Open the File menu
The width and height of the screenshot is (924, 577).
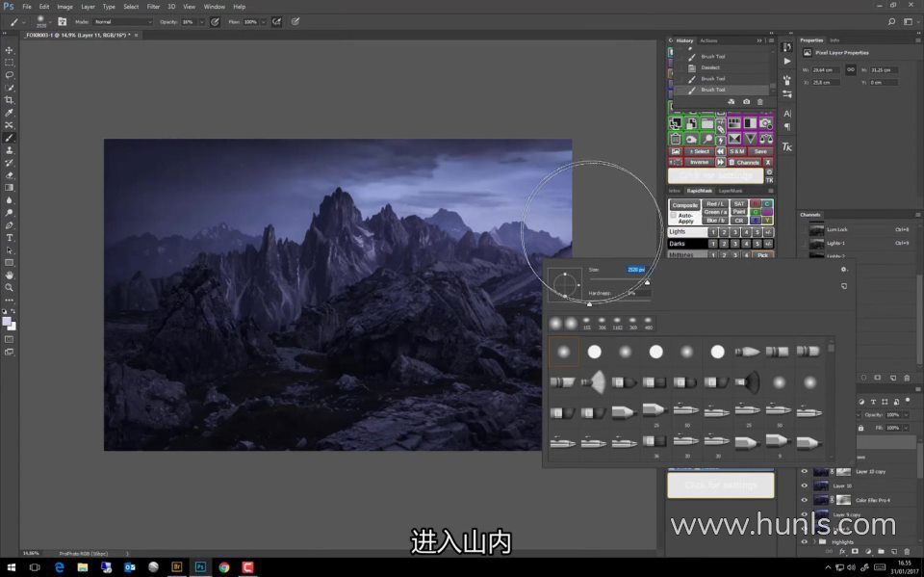click(x=27, y=7)
